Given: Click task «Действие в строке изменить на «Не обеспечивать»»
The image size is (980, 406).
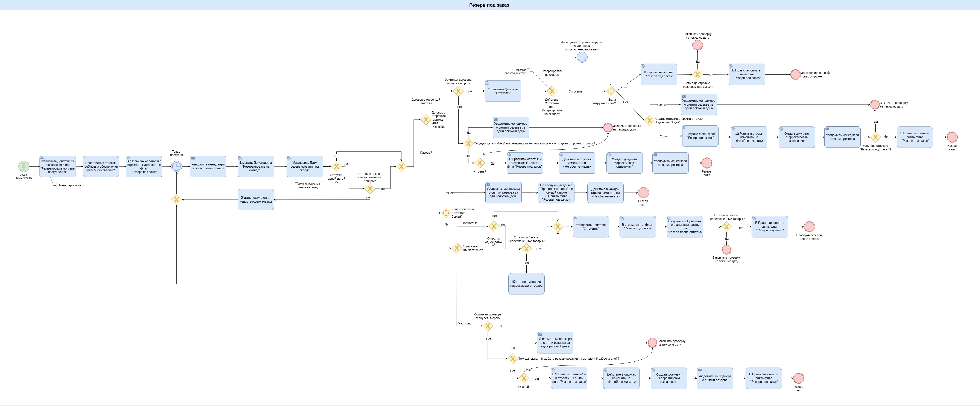Looking at the screenshot, I should 749,137.
